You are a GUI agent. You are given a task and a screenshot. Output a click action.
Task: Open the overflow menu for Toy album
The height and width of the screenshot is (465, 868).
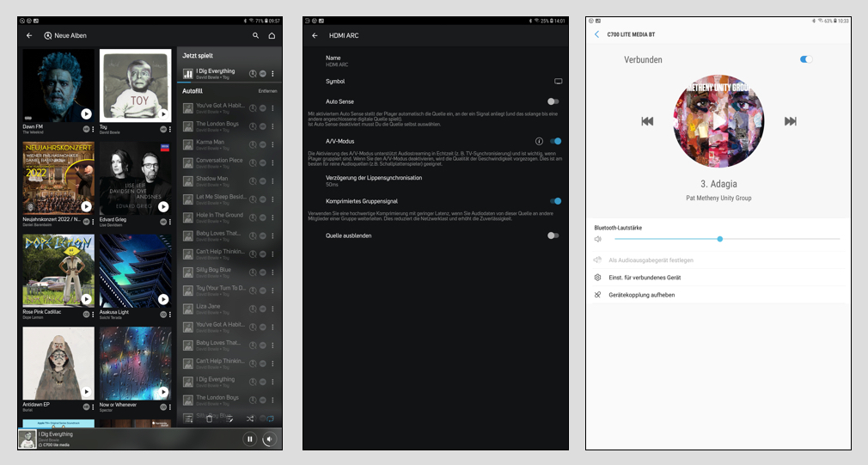point(170,129)
